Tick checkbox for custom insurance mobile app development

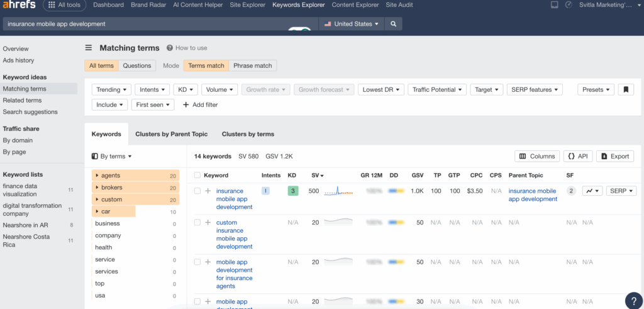click(197, 222)
